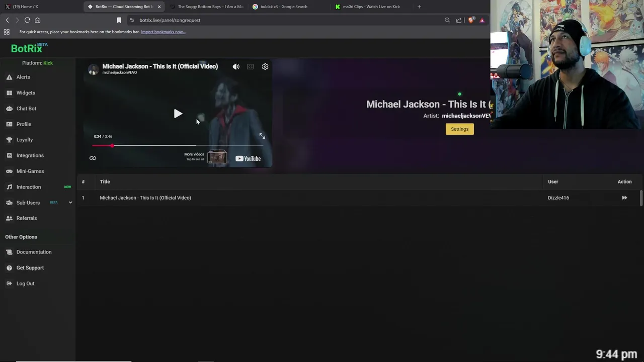Open the Interaction section
The width and height of the screenshot is (644, 362).
point(28,187)
